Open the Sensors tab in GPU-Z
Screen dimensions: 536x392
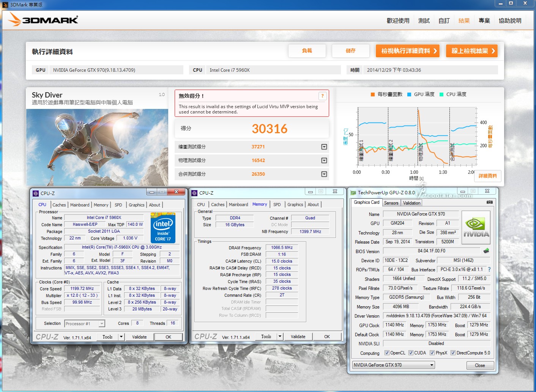[391, 203]
